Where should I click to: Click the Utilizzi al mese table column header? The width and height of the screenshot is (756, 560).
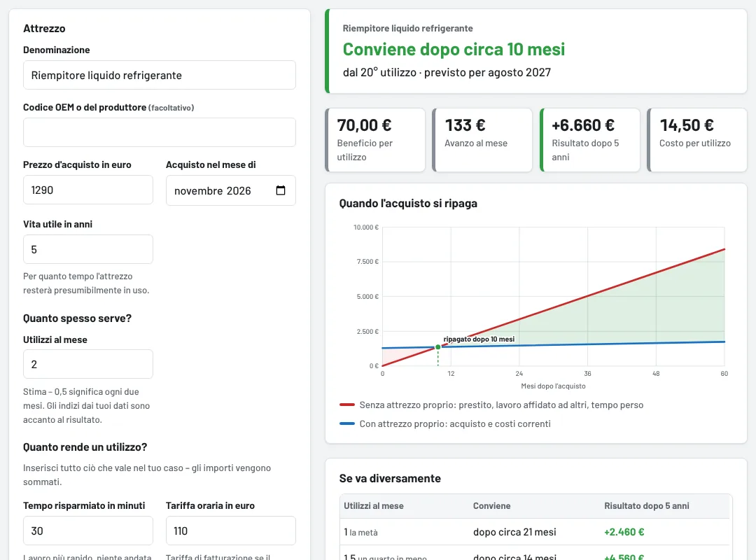[x=374, y=506]
